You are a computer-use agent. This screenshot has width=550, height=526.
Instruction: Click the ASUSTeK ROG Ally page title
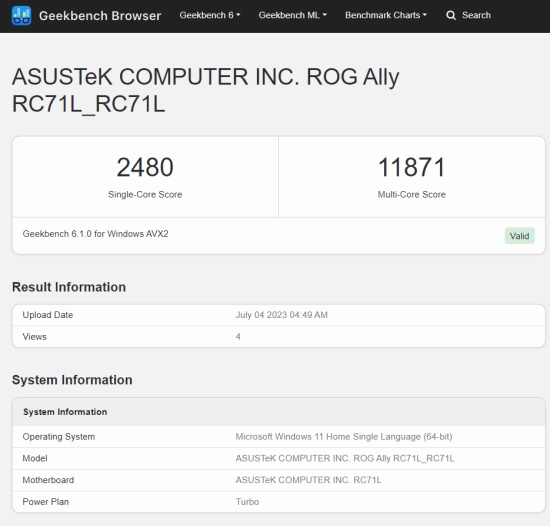[x=206, y=90]
